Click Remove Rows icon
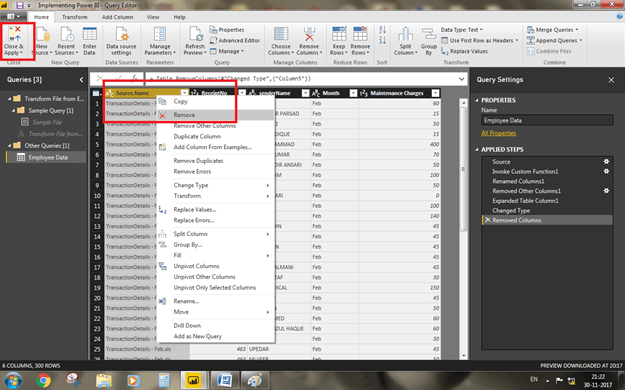 [360, 33]
